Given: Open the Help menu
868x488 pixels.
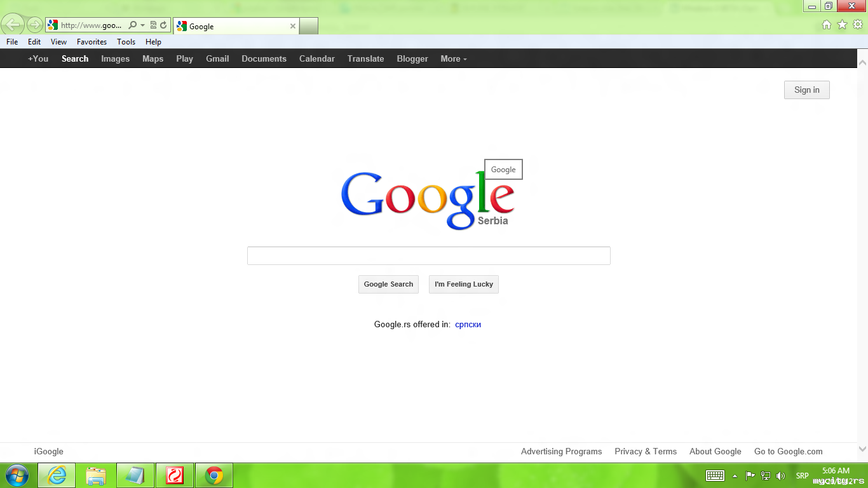Looking at the screenshot, I should click(153, 42).
